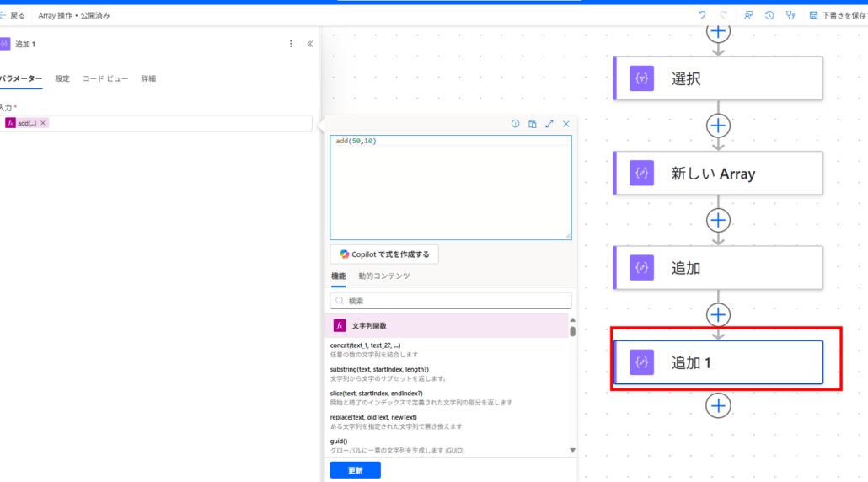Click the info icon in expression editor
The height and width of the screenshot is (482, 868).
(516, 124)
